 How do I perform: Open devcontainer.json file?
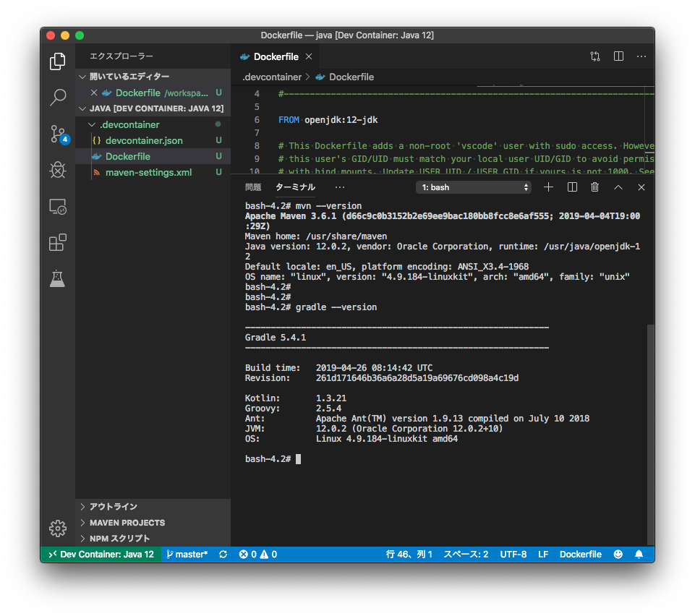coord(153,140)
